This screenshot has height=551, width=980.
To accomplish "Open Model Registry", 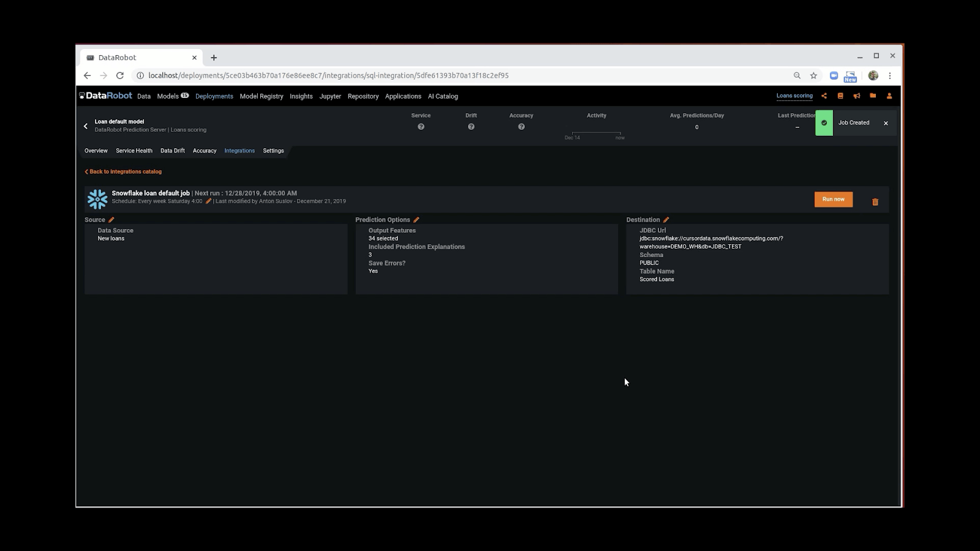I will pos(262,96).
